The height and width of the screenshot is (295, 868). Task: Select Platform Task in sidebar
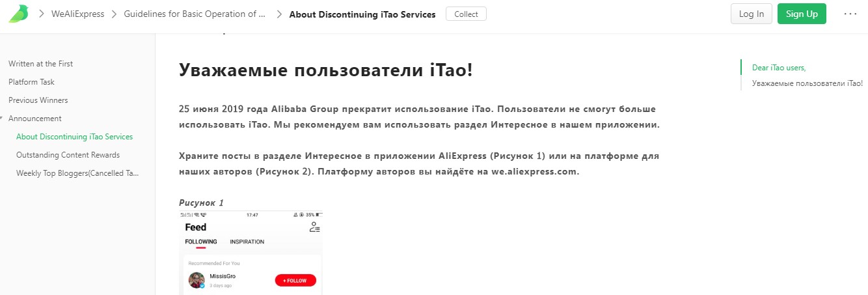pos(31,82)
